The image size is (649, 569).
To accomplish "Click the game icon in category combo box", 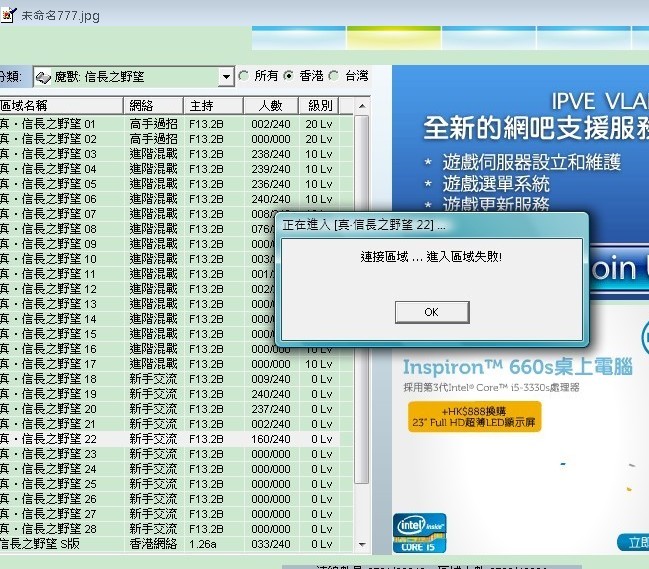I will [43, 77].
